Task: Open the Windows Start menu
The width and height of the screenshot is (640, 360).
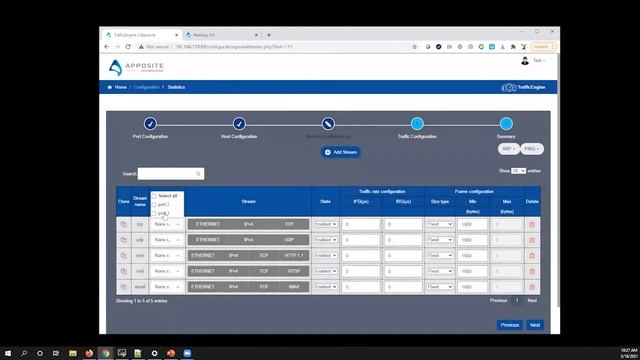Action: pos(8,353)
